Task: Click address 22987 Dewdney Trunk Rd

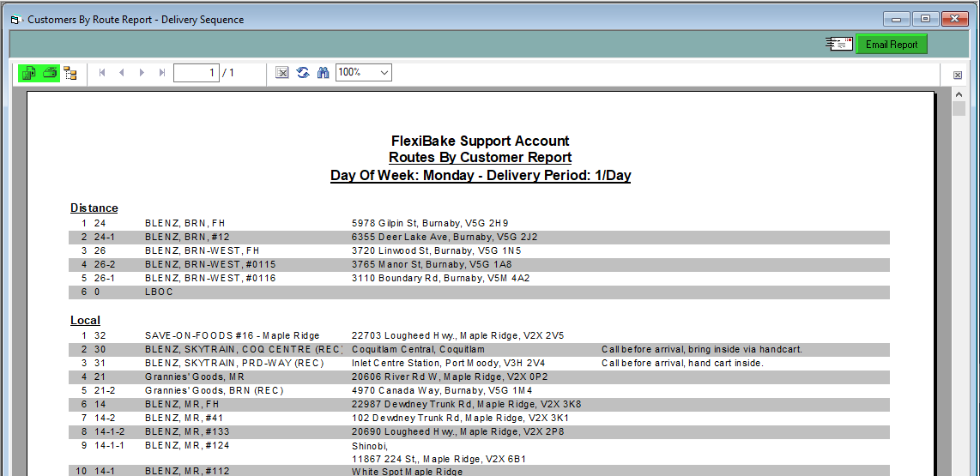Action: coord(467,404)
